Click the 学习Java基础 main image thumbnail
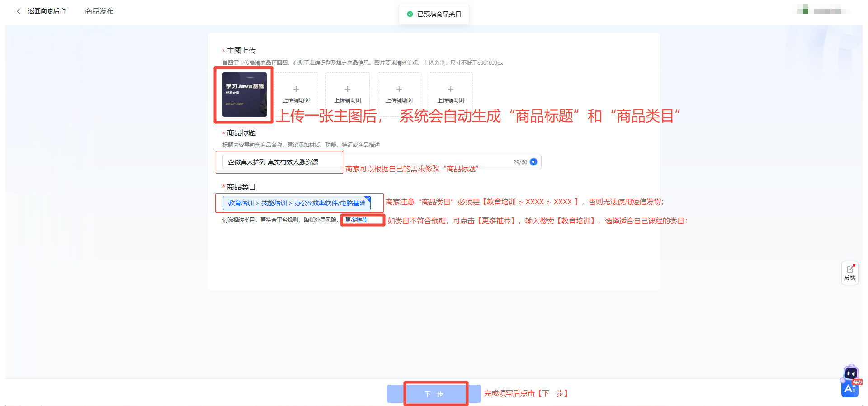 244,94
